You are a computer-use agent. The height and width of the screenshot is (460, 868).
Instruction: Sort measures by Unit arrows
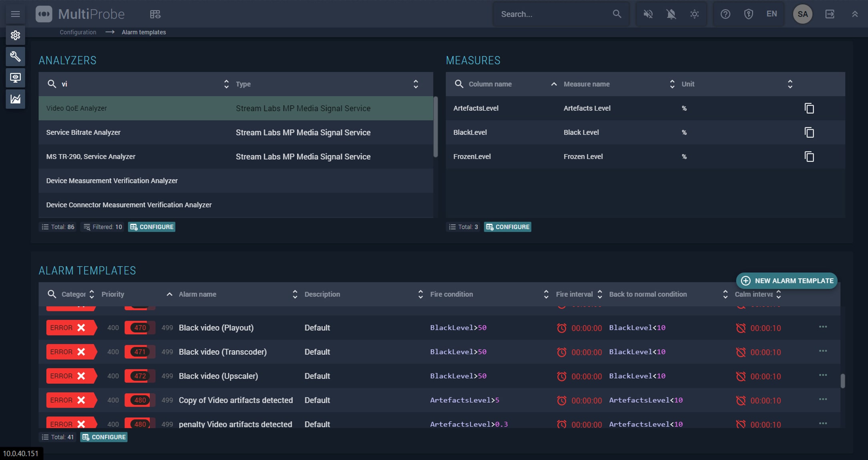[790, 84]
